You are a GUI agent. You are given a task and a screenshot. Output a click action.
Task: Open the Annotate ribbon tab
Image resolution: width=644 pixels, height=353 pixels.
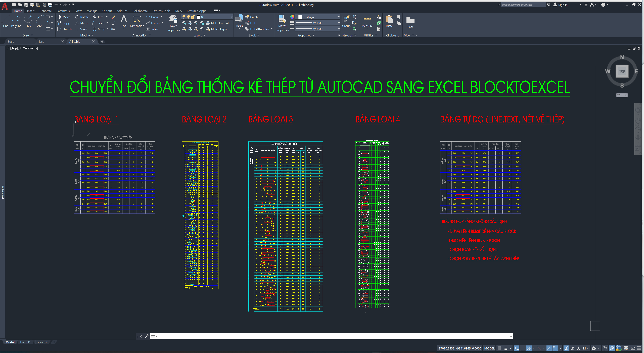pyautogui.click(x=45, y=11)
